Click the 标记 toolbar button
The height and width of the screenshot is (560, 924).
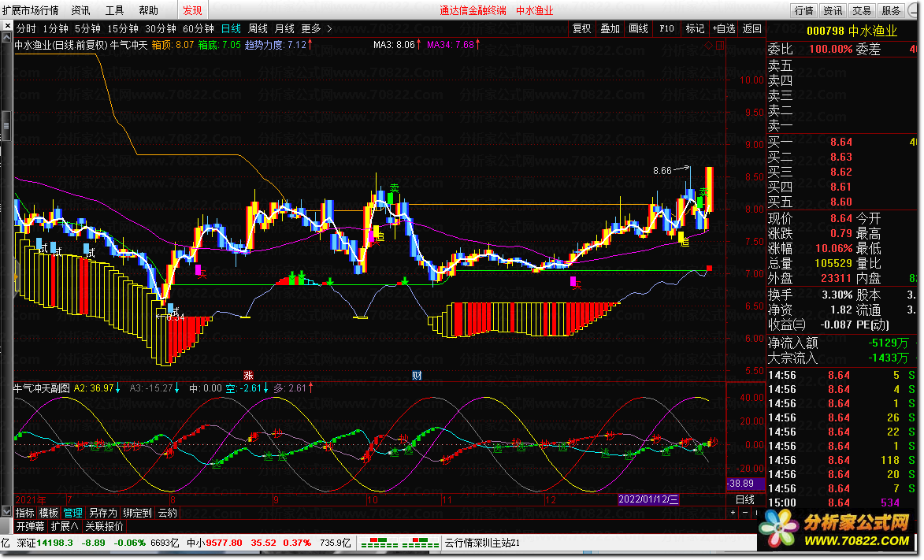695,28
